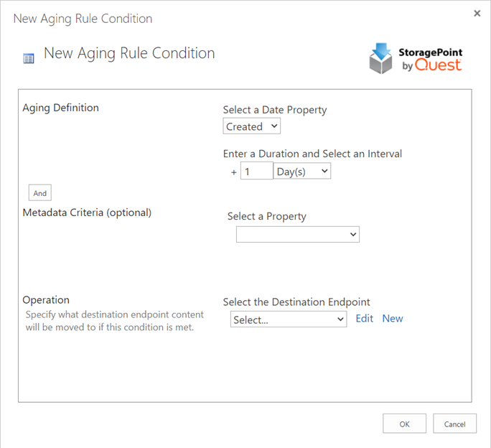The width and height of the screenshot is (491, 448).
Task: Click the Select the Destination Endpoint label
Action: (296, 302)
